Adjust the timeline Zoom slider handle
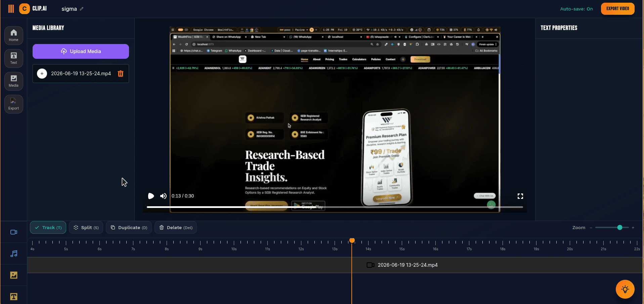 pos(620,227)
